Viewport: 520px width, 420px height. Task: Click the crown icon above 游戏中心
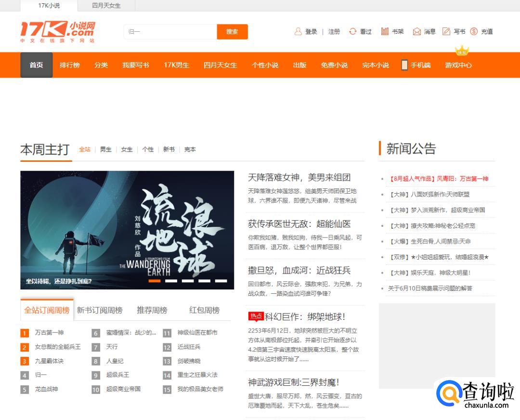(x=462, y=51)
